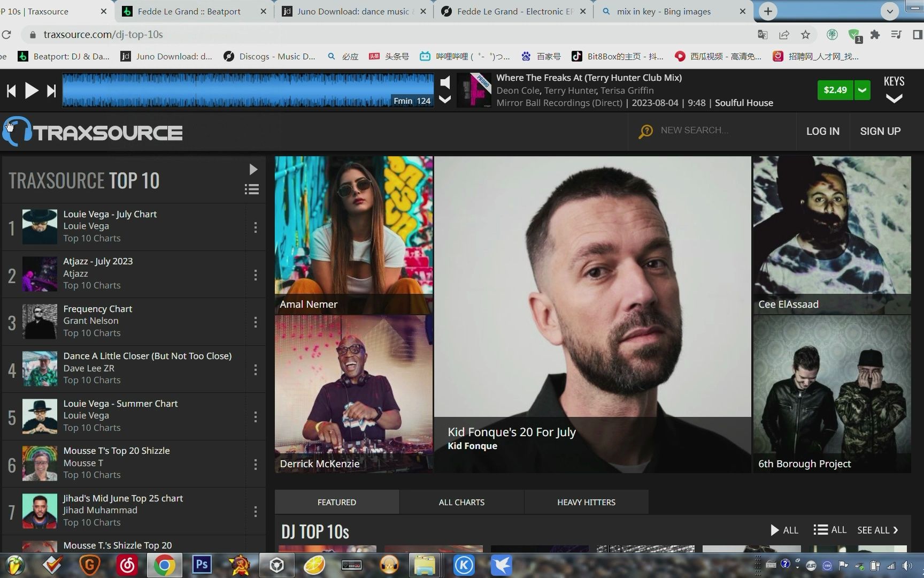Switch to the FEATURED tab
Image resolution: width=924 pixels, height=578 pixels.
tap(337, 502)
